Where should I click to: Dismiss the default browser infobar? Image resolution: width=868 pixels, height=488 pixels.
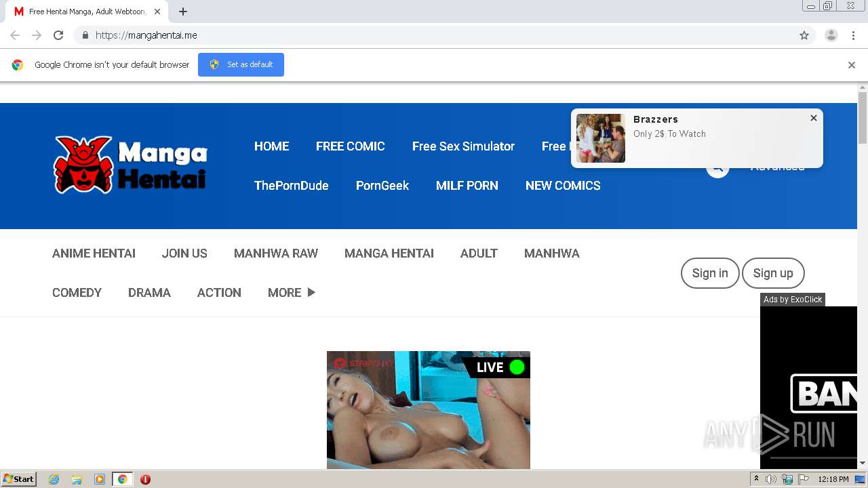click(852, 65)
